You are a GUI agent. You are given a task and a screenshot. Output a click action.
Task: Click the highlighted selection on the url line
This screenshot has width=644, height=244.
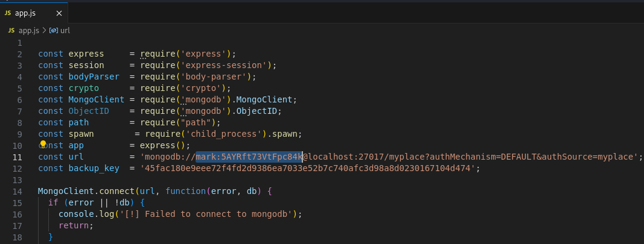249,157
